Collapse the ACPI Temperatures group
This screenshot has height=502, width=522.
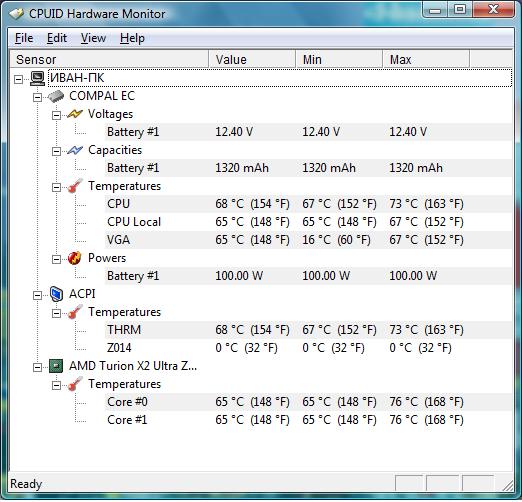click(x=56, y=313)
